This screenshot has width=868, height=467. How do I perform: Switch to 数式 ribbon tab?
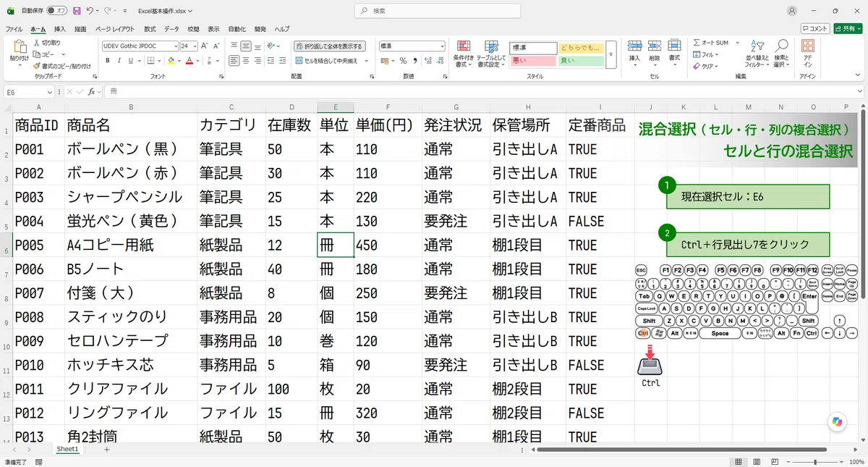(x=150, y=29)
